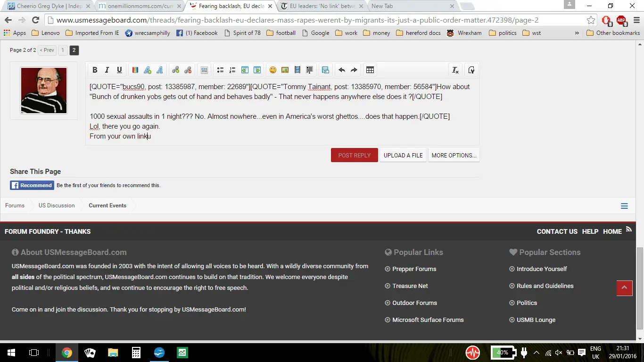Click the insert media film icon
Image resolution: width=644 pixels, height=362 pixels.
[297, 70]
